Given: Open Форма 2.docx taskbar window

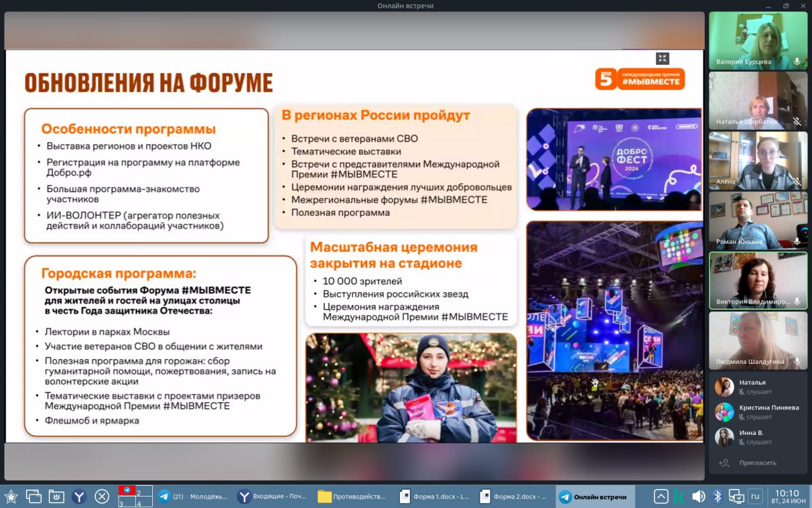Looking at the screenshot, I should 514,497.
